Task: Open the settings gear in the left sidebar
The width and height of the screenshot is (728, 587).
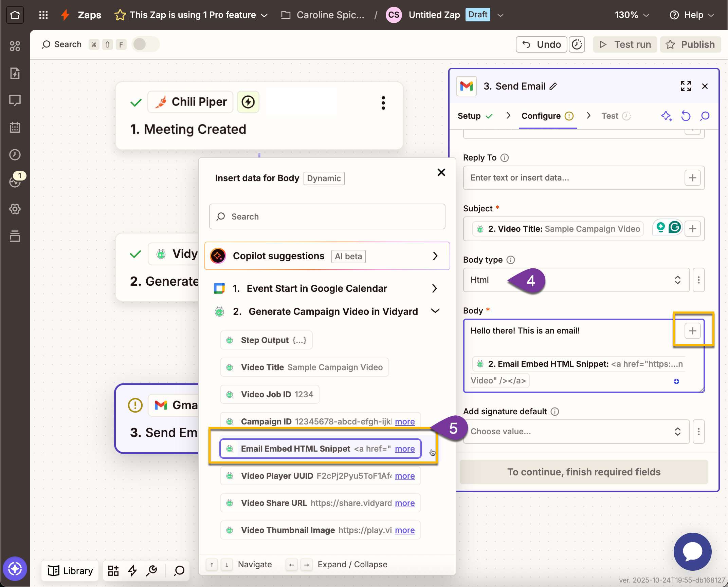Action: 15,209
